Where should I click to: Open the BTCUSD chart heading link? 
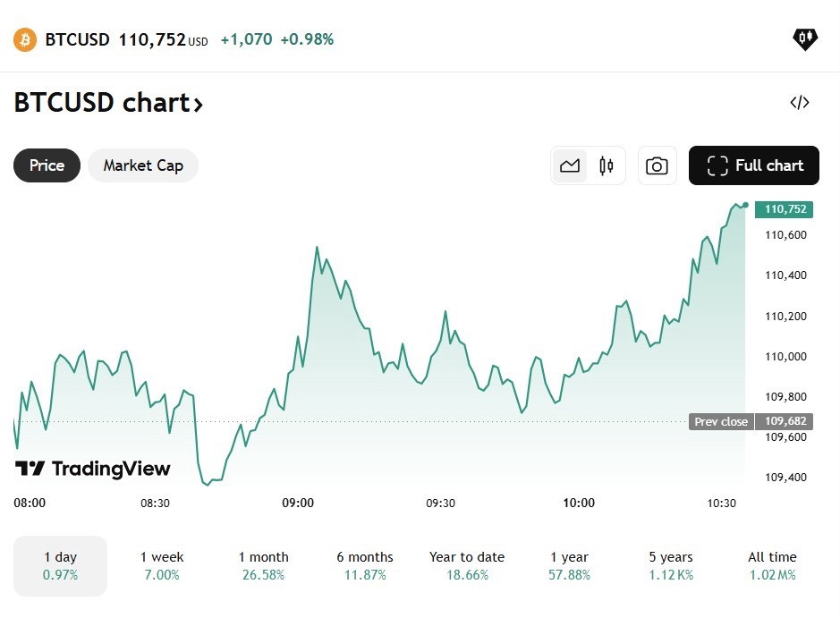click(x=108, y=102)
